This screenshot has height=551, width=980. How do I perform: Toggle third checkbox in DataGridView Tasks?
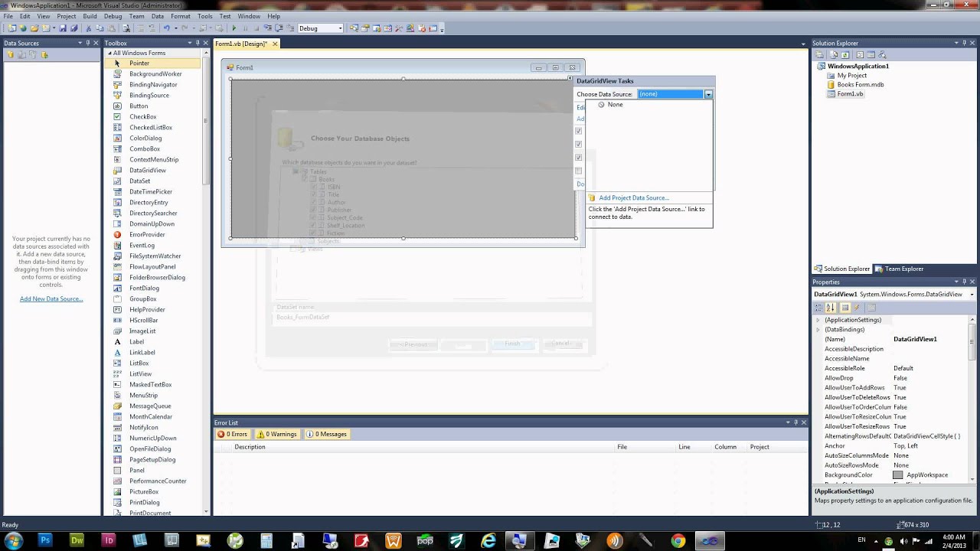coord(579,158)
